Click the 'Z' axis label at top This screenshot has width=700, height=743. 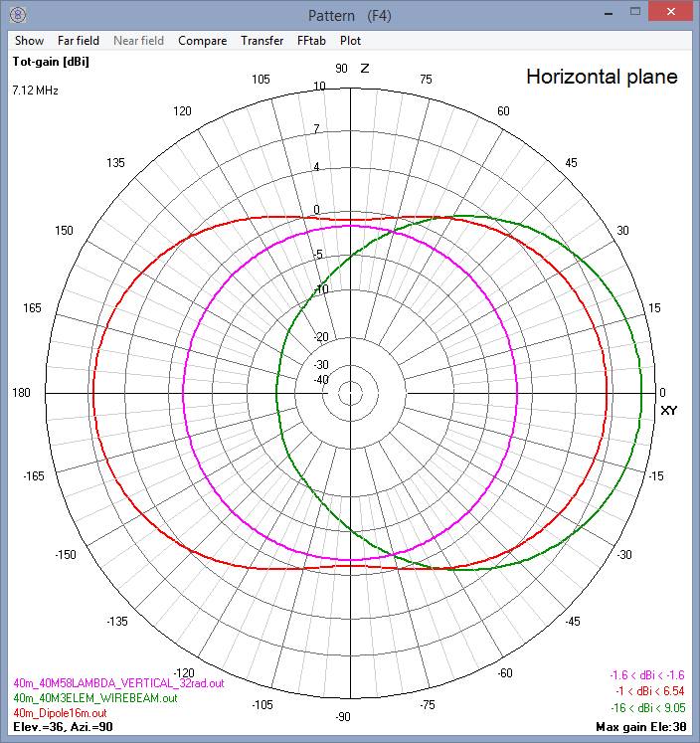(365, 69)
